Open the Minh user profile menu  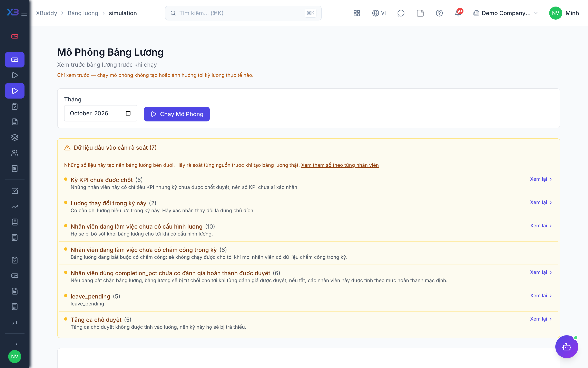(x=564, y=13)
